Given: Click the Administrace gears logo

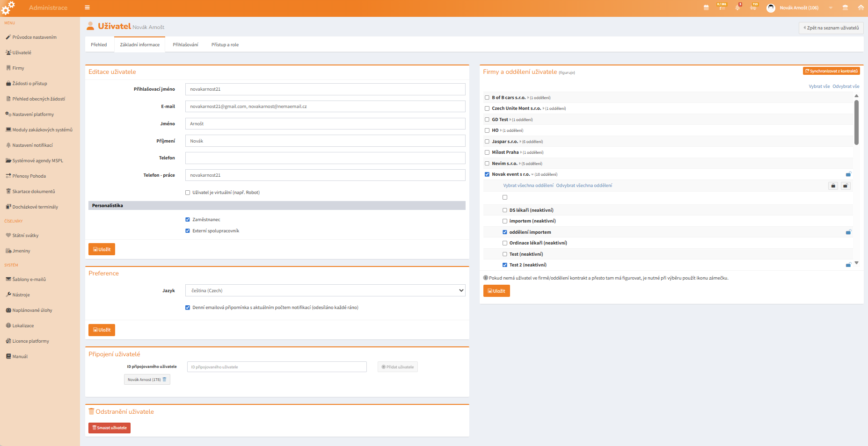Looking at the screenshot, I should [x=8, y=8].
